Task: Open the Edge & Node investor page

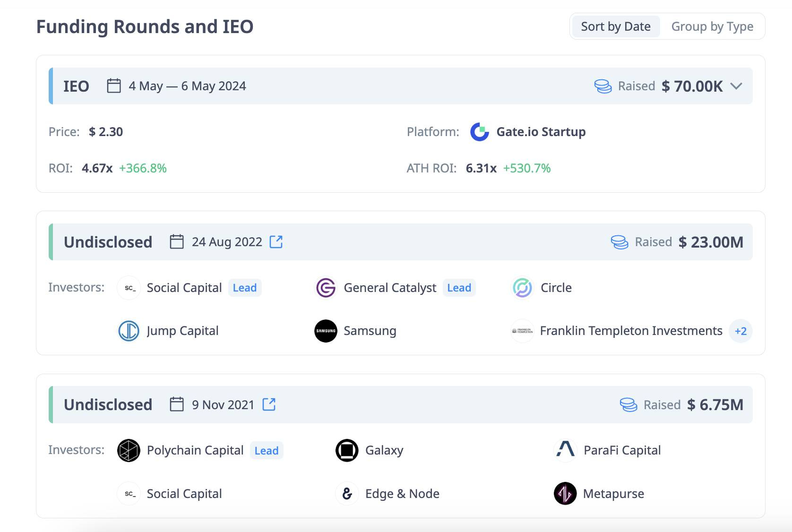Action: pyautogui.click(x=402, y=494)
